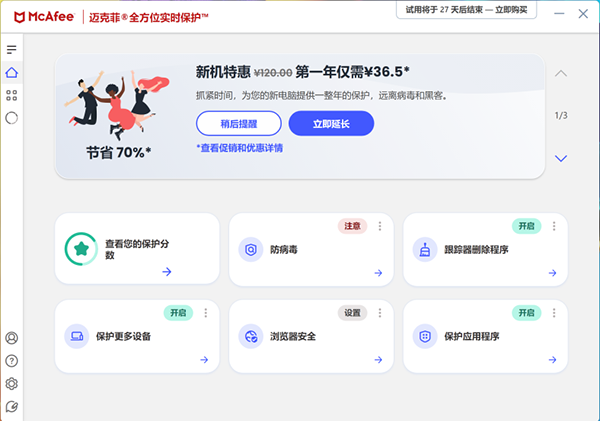The height and width of the screenshot is (421, 600).
Task: Show next banner with down chevron
Action: click(x=561, y=158)
